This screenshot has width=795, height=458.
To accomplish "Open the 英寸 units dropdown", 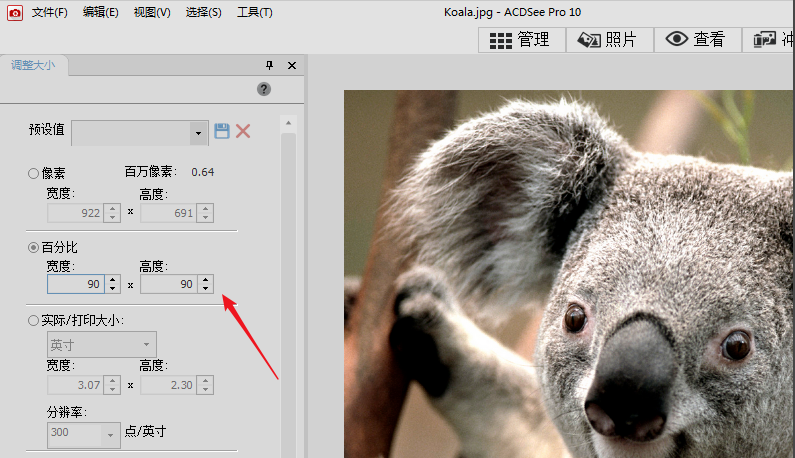I will (x=101, y=345).
